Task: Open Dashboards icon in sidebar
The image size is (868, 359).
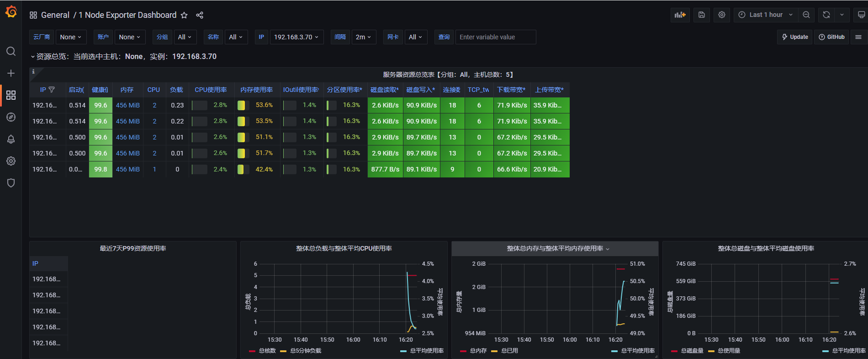Action: pyautogui.click(x=11, y=95)
